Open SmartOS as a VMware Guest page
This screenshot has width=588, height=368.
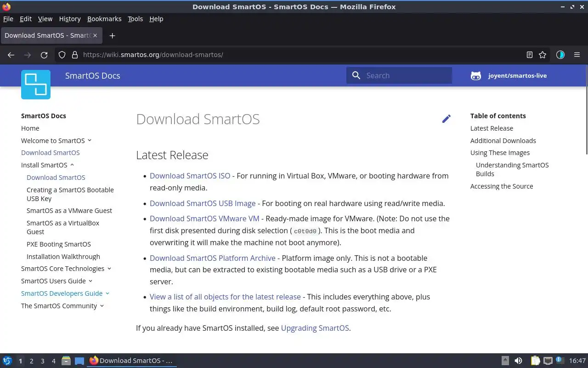(x=69, y=210)
